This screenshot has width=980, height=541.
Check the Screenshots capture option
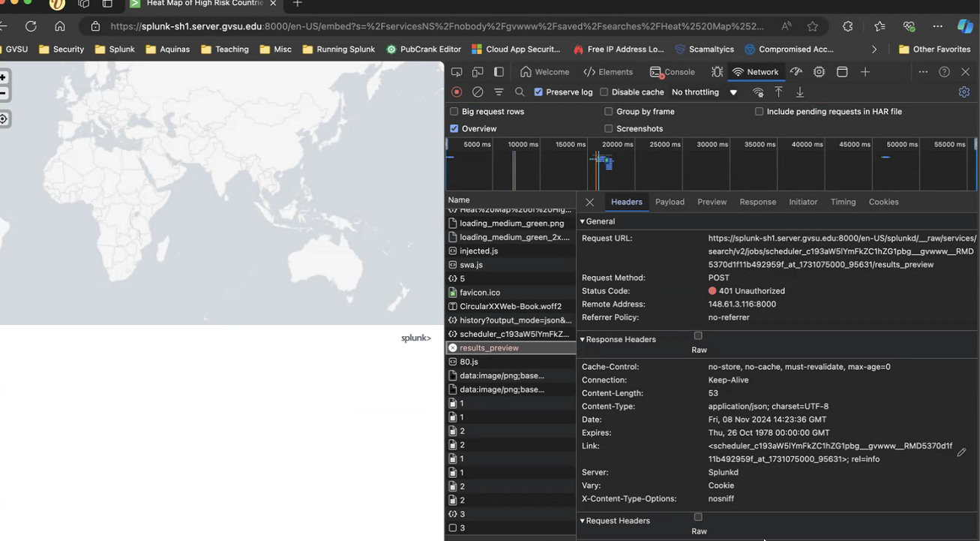(x=608, y=128)
